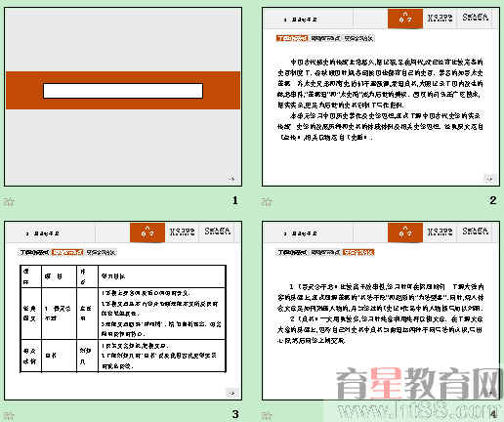Screen dimensions: 504x422
Task: Click the next arrow icon on slide 1
Action: pyautogui.click(x=231, y=178)
